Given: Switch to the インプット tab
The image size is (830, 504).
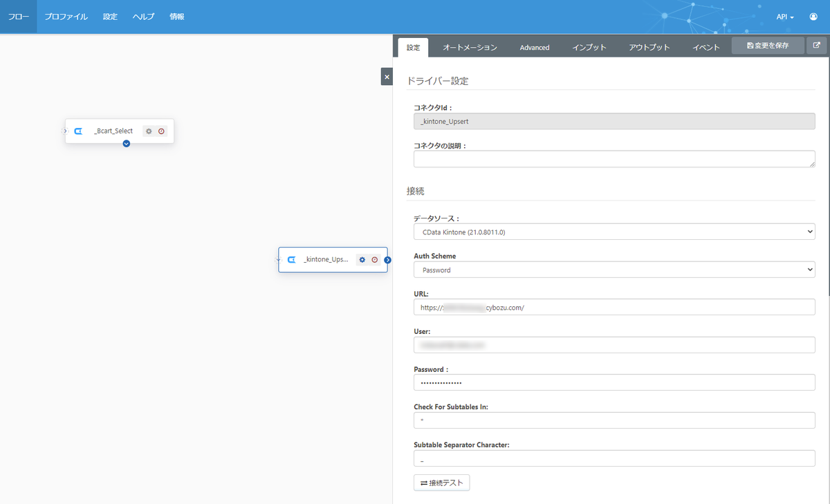Looking at the screenshot, I should [589, 47].
